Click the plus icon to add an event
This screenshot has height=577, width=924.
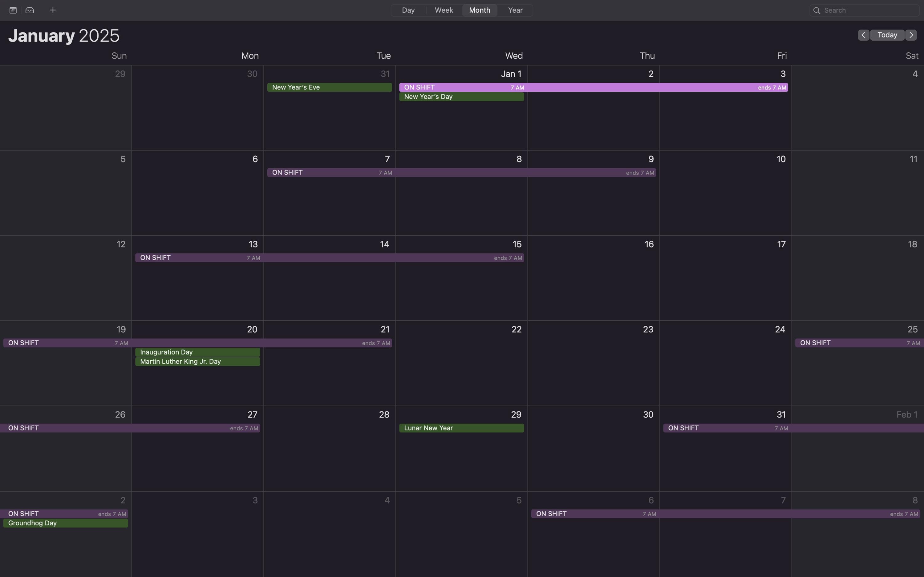click(52, 10)
